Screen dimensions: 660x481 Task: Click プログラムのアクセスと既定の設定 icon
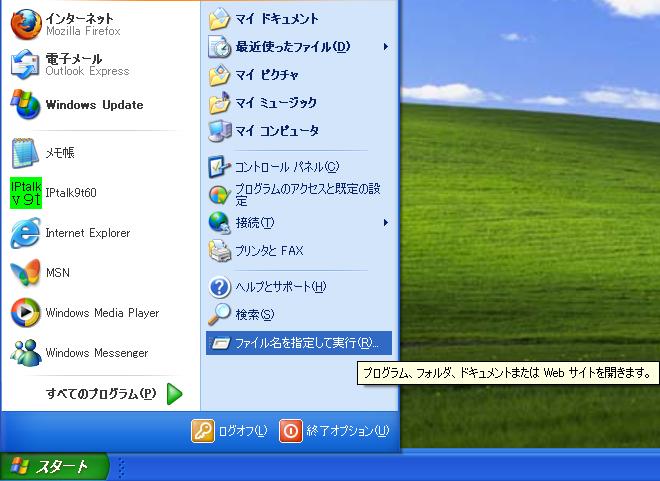click(x=219, y=195)
